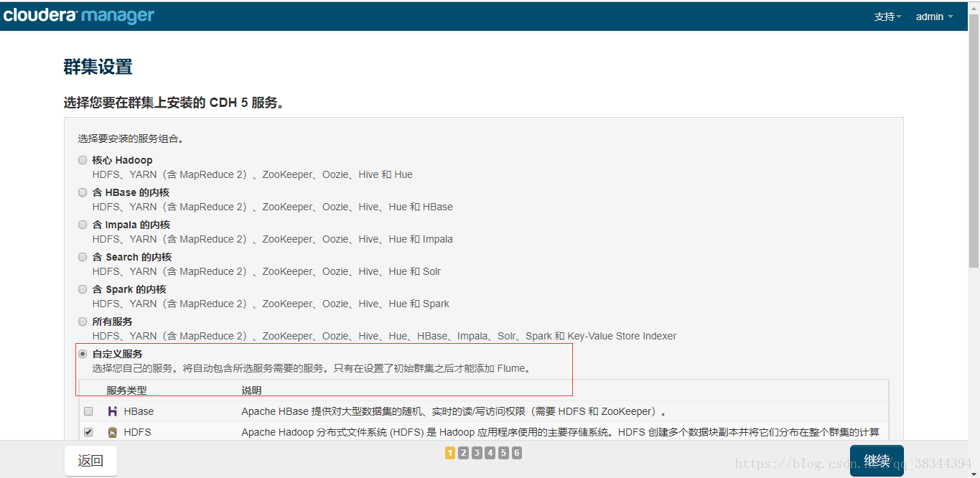Select the 自定义服务 radio button

(x=83, y=354)
